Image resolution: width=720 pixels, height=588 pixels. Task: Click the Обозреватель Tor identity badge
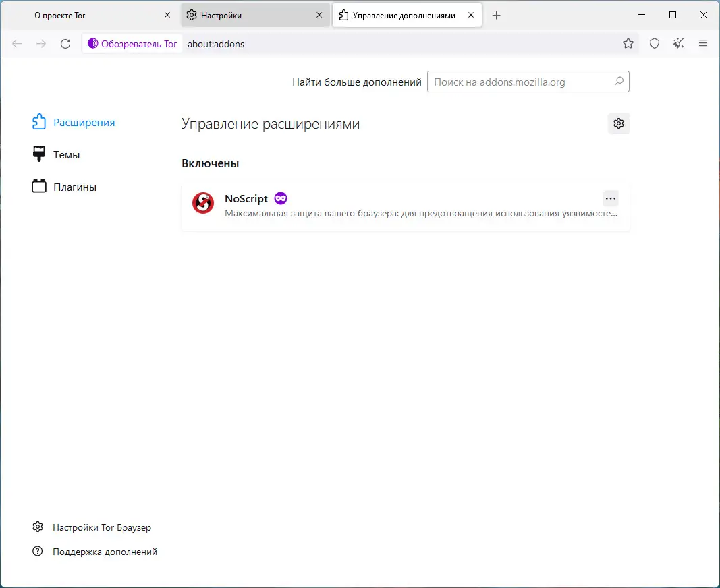pyautogui.click(x=132, y=44)
